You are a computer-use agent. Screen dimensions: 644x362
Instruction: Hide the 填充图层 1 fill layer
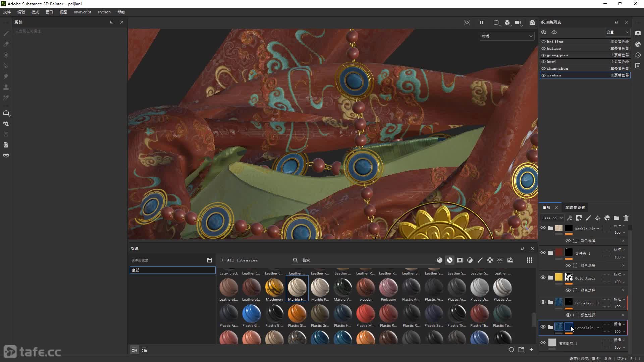pyautogui.click(x=543, y=343)
